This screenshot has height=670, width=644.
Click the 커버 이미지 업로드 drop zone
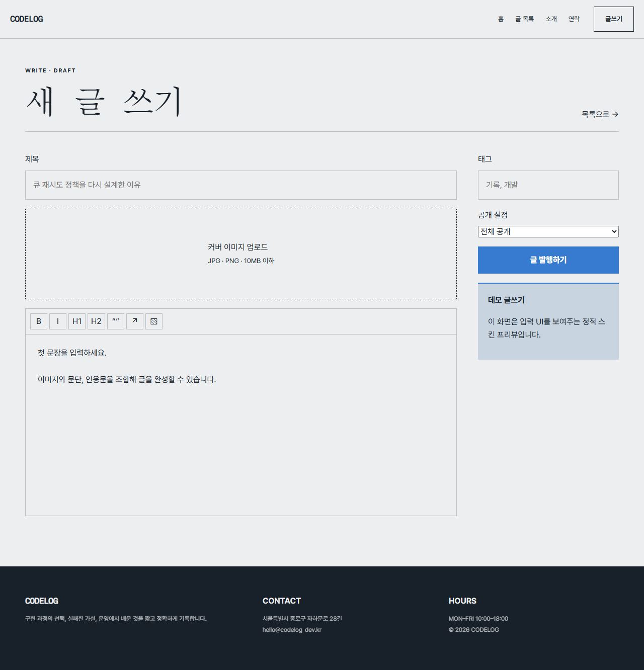241,254
